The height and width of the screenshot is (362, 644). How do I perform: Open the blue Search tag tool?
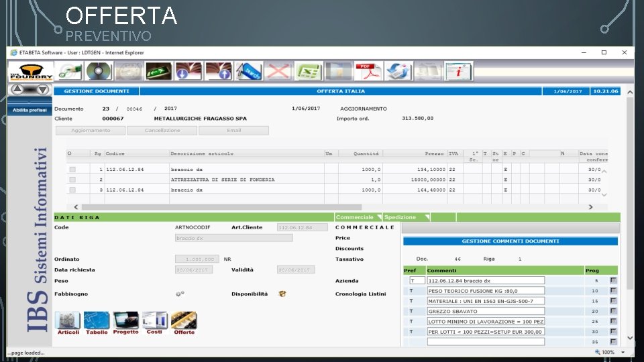point(248,72)
